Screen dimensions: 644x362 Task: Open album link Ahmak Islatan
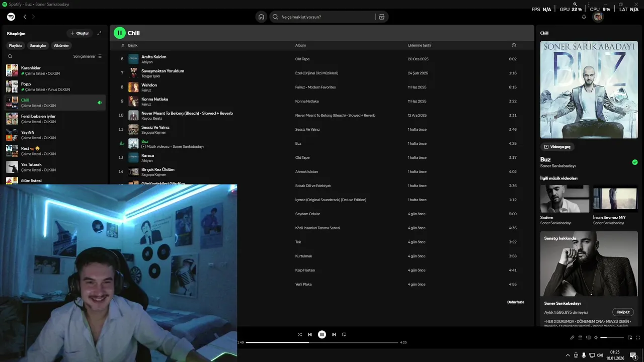pos(306,171)
